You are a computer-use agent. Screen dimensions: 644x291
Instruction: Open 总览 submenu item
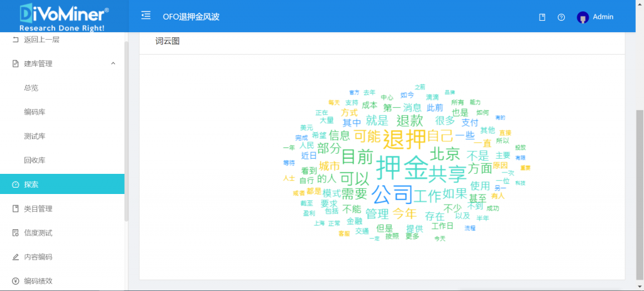[31, 88]
